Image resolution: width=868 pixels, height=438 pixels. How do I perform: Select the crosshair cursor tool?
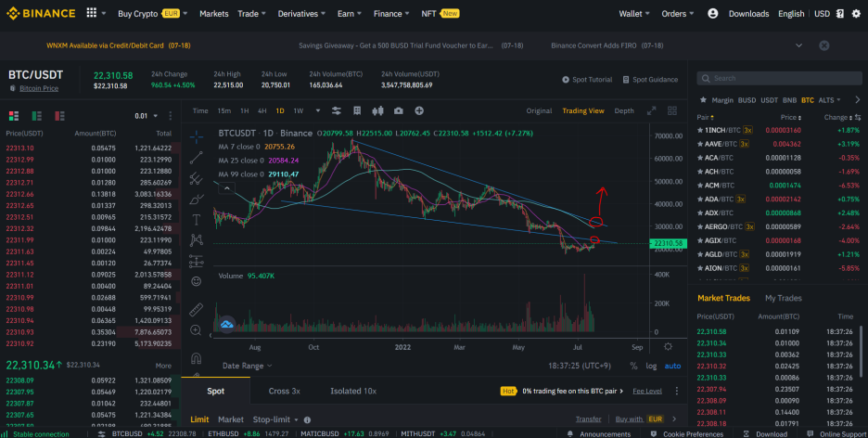pyautogui.click(x=196, y=136)
